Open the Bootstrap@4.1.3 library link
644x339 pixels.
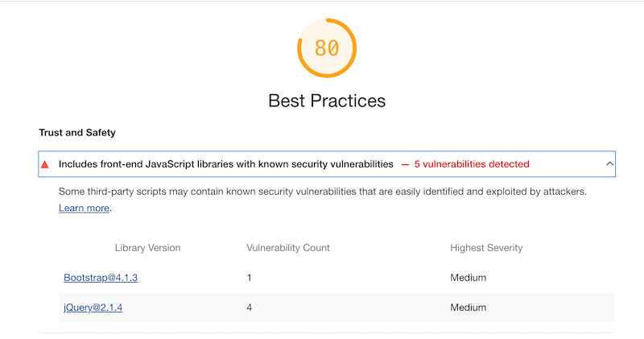[101, 278]
